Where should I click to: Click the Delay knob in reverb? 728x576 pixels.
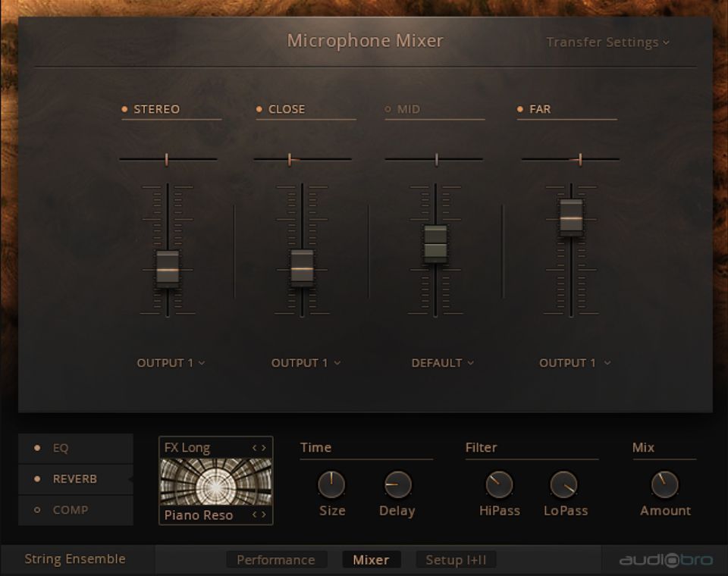pos(397,484)
